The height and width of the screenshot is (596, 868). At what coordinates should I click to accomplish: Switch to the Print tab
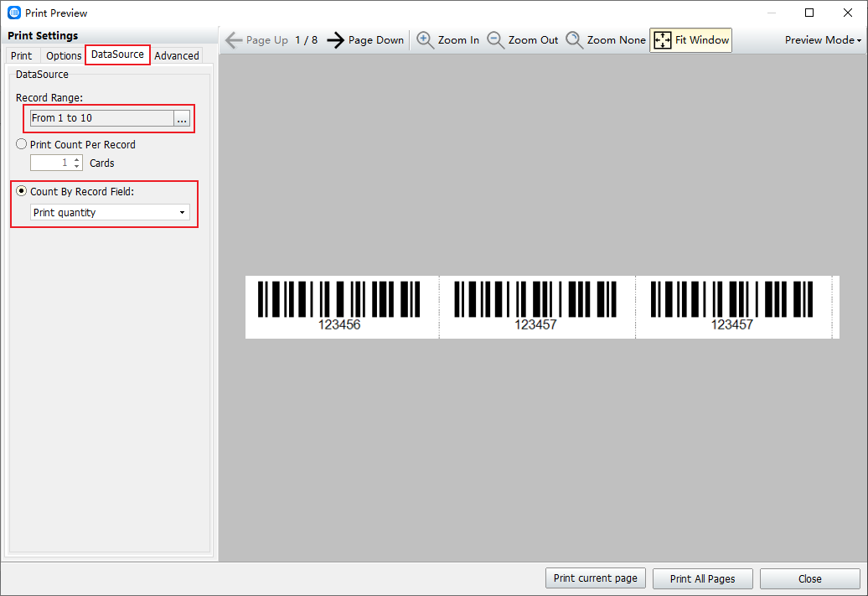(x=22, y=55)
